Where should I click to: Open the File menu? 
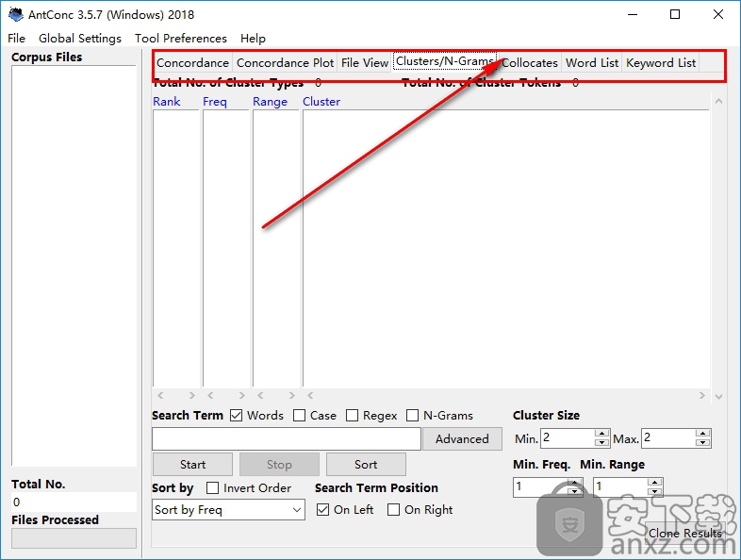point(17,39)
